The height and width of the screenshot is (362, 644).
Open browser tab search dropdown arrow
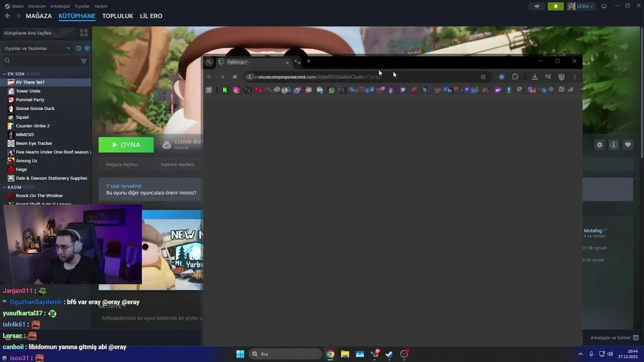pos(209,62)
